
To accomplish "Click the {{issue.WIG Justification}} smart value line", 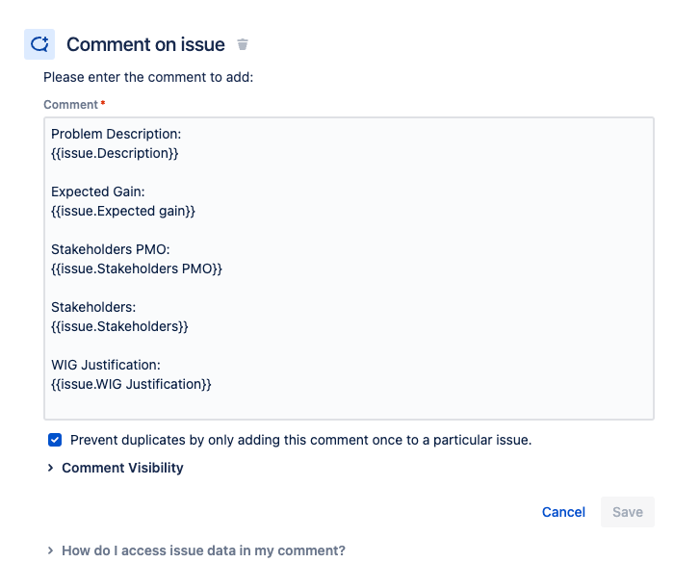I will 131,384.
